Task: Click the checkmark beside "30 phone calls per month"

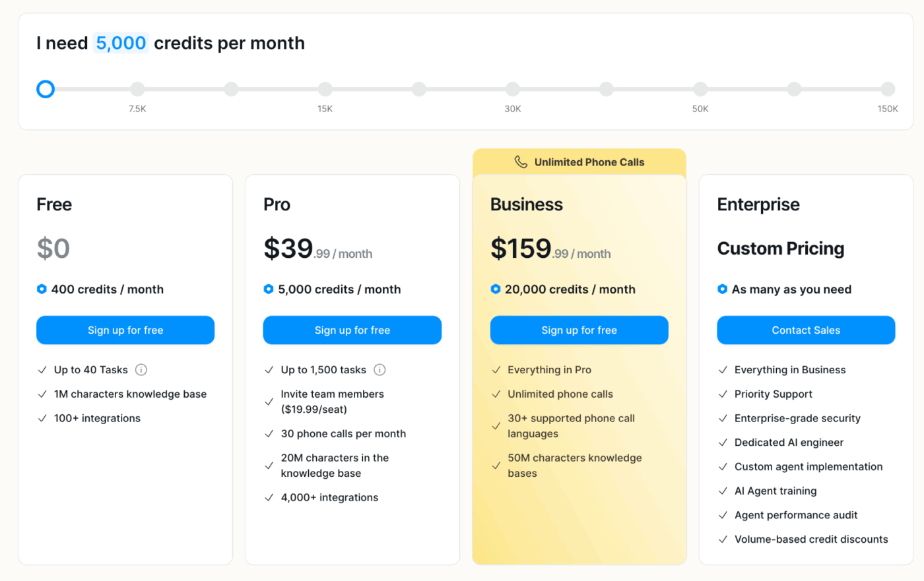Action: tap(269, 433)
